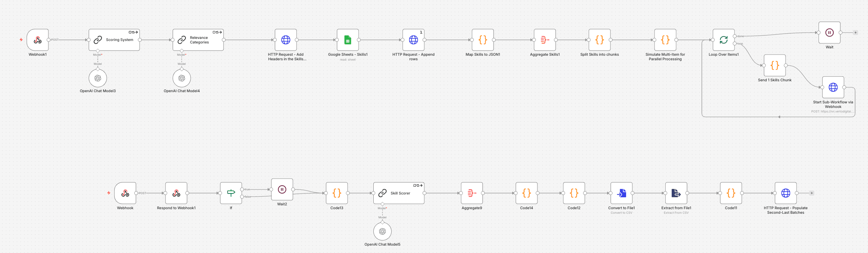The height and width of the screenshot is (253, 868).
Task: Click the OpenAI Chat Model3 node
Action: 98,78
